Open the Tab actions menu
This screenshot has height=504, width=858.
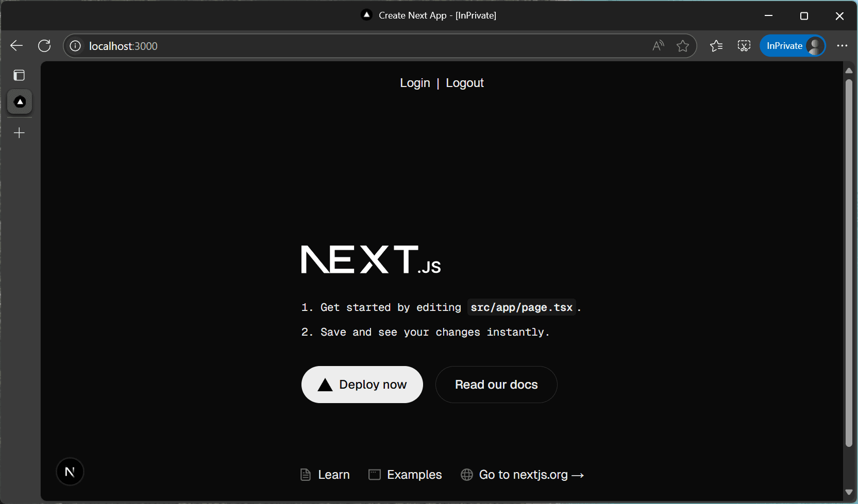coord(19,75)
